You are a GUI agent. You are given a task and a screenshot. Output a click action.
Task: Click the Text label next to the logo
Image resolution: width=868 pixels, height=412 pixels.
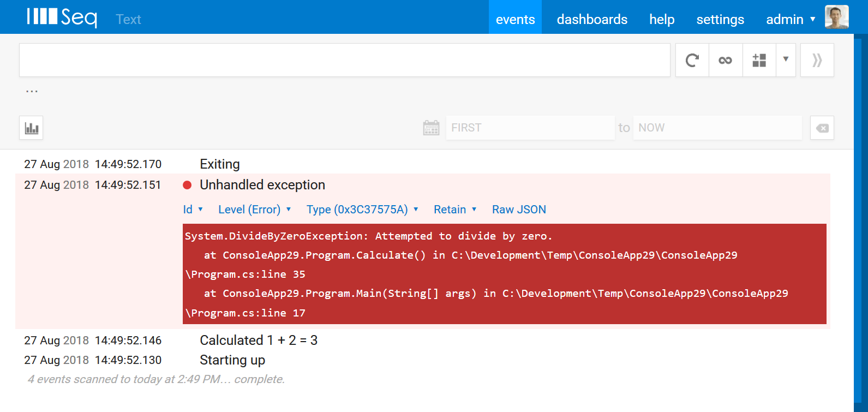click(x=128, y=20)
